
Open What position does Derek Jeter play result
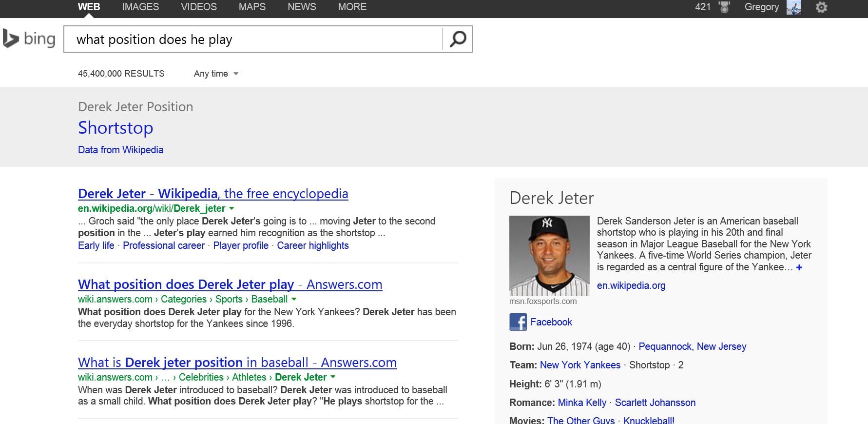[x=230, y=284]
